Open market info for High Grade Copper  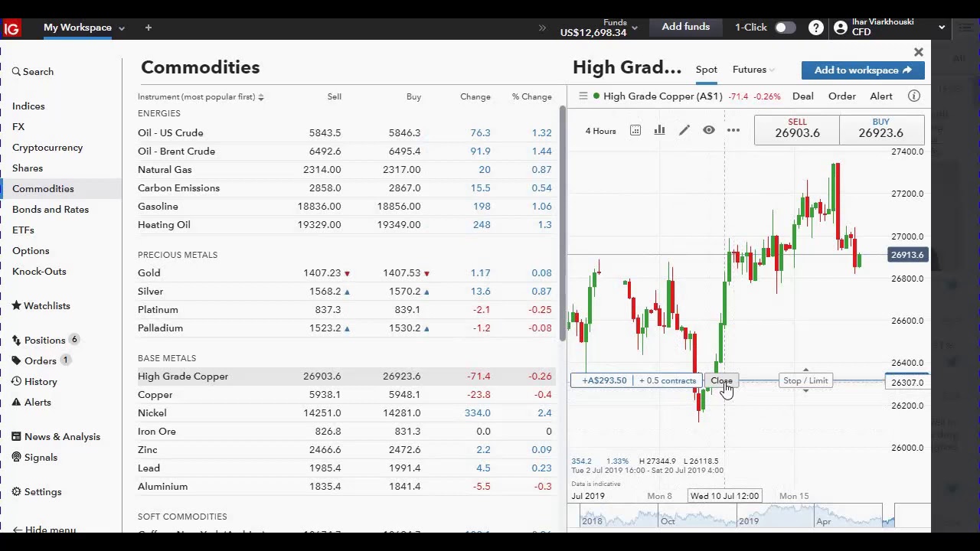click(914, 96)
